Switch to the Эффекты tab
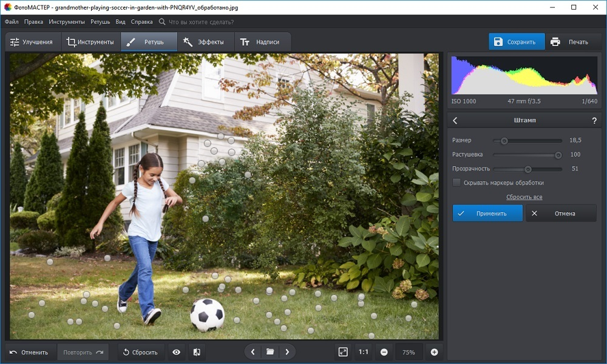 coord(206,42)
